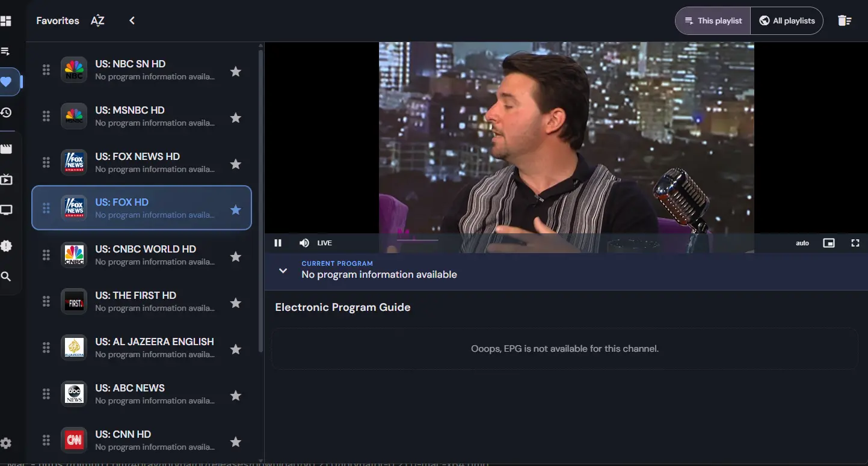Toggle the star for US: ABC NEWS
The image size is (868, 466).
click(x=236, y=396)
